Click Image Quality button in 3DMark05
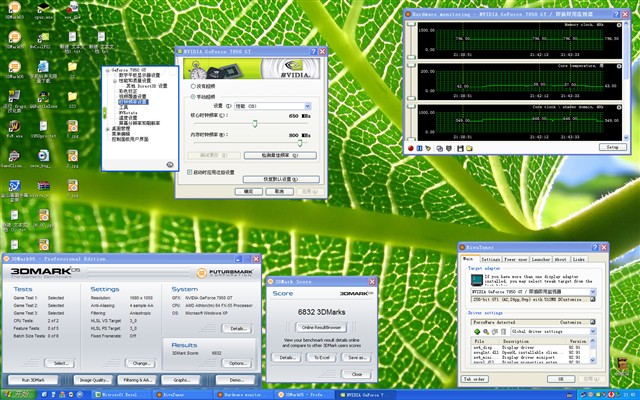 (93, 380)
